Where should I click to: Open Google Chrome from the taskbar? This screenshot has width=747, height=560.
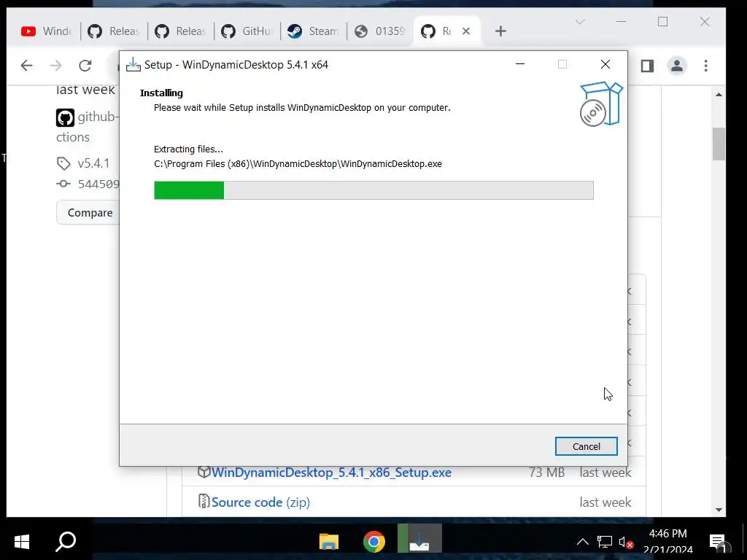pyautogui.click(x=374, y=542)
